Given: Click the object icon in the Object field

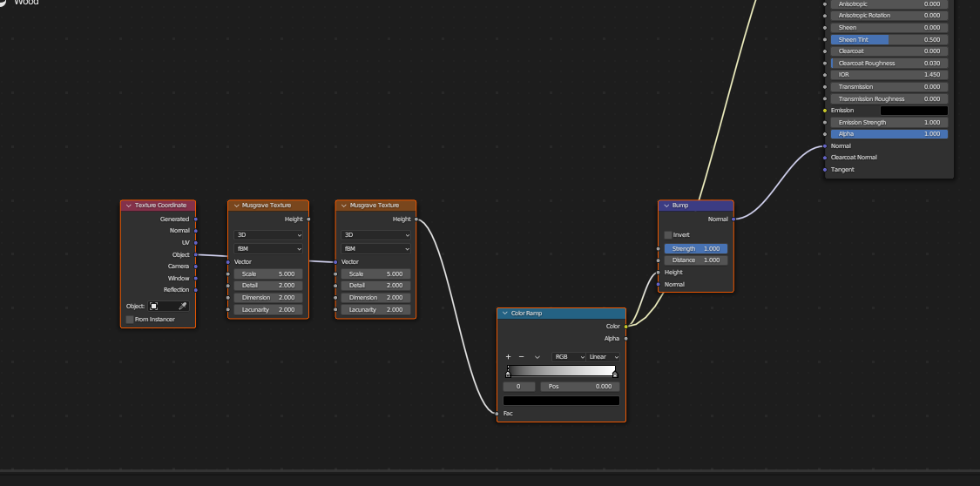Looking at the screenshot, I should point(153,306).
